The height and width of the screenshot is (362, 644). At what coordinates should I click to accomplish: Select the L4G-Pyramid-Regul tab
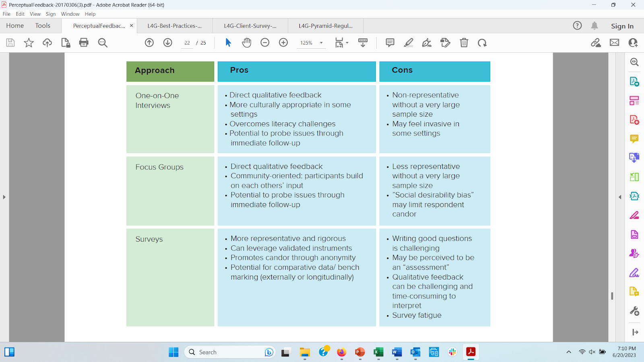[x=326, y=26]
